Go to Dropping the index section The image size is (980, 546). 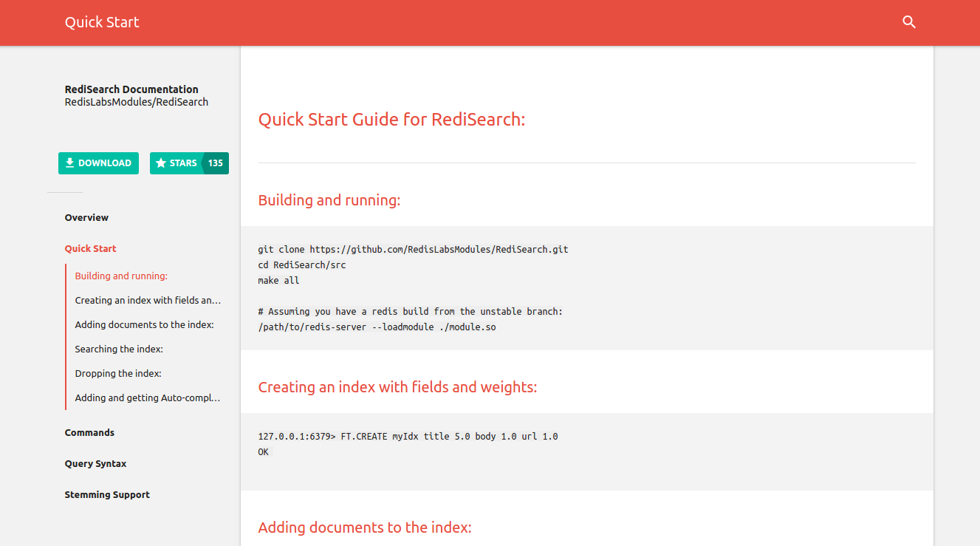click(118, 374)
